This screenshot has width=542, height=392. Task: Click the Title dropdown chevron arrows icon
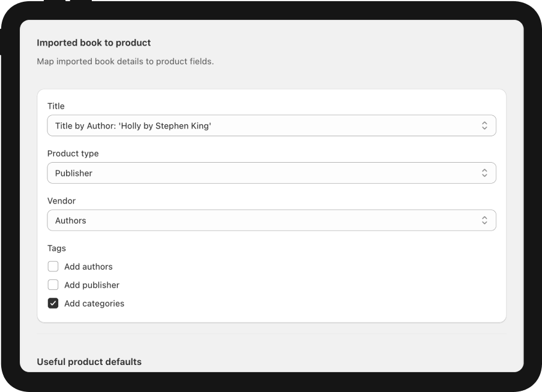coord(484,125)
